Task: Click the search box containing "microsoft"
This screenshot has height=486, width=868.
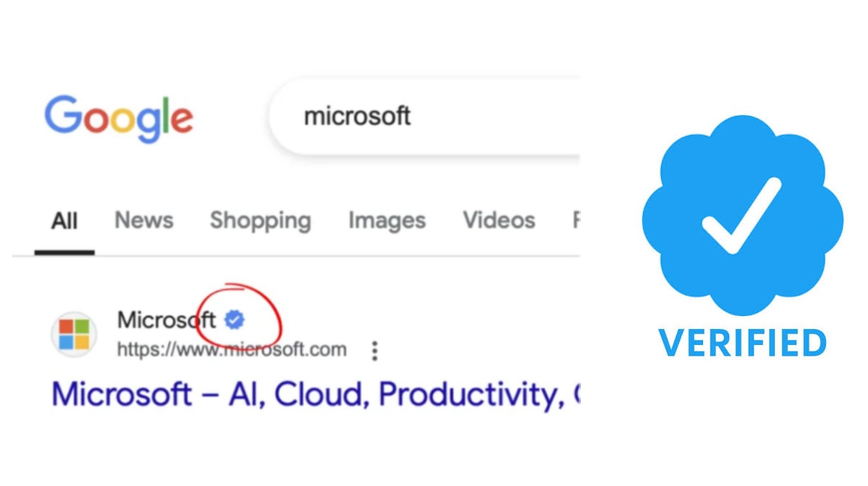Action: click(x=427, y=116)
